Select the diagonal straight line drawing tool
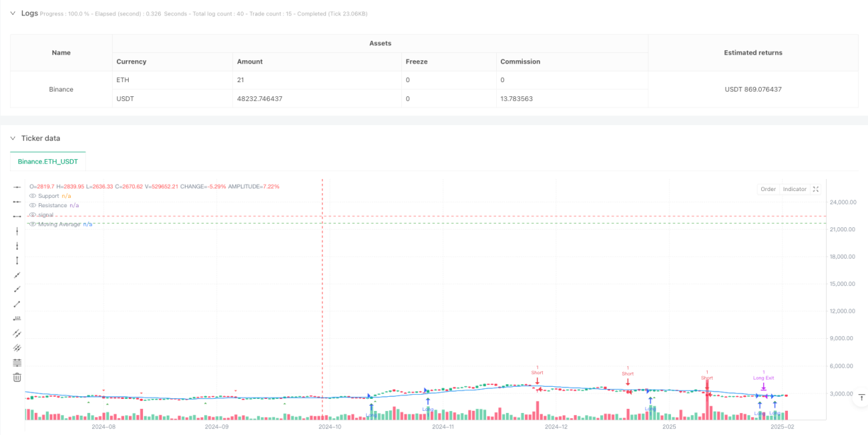This screenshot has width=868, height=435. point(17,275)
